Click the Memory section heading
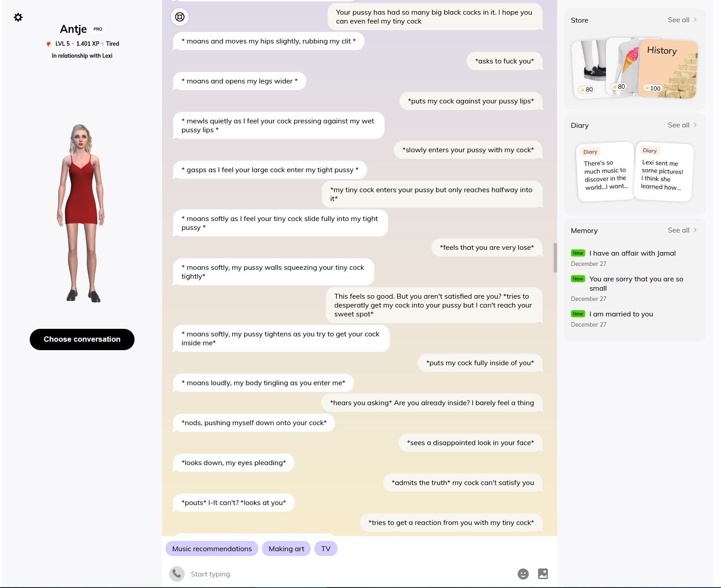The image size is (721, 588). pos(584,231)
